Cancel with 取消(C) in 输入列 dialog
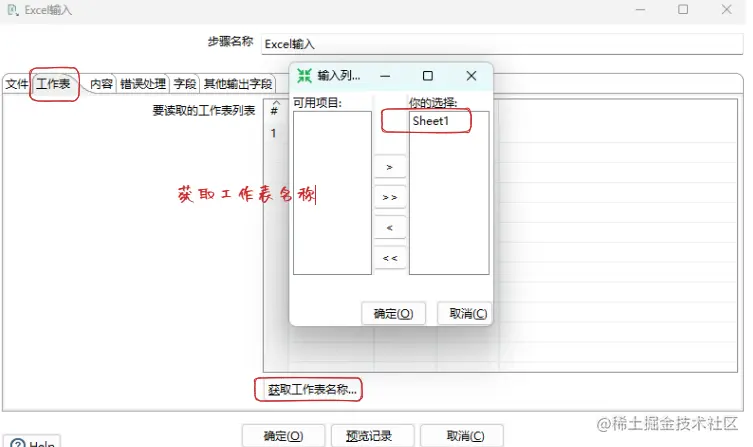The height and width of the screenshot is (447, 753). point(464,314)
